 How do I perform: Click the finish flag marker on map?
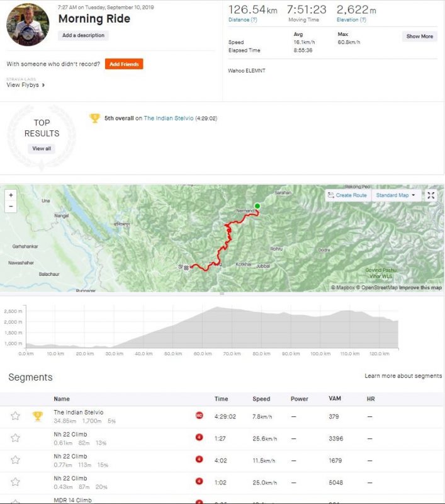(x=186, y=268)
